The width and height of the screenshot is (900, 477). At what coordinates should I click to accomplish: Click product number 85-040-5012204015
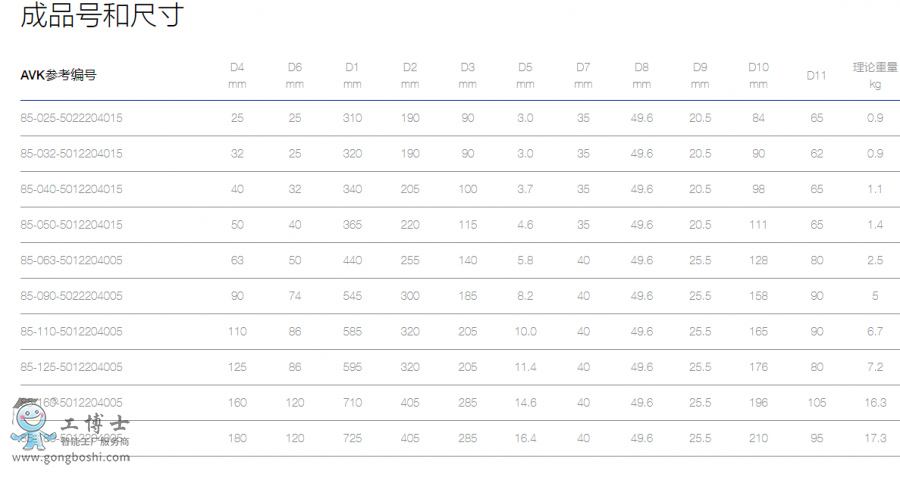click(x=72, y=189)
